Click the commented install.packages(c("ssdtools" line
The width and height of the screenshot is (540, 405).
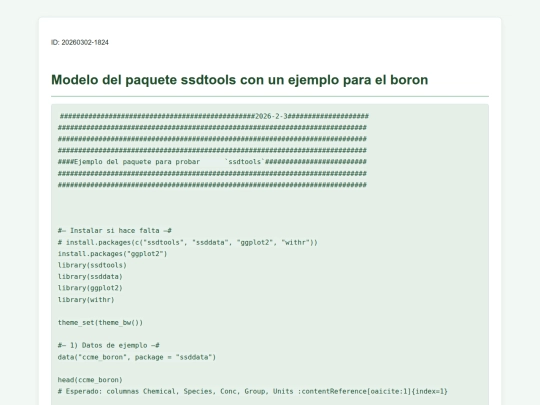tap(188, 242)
